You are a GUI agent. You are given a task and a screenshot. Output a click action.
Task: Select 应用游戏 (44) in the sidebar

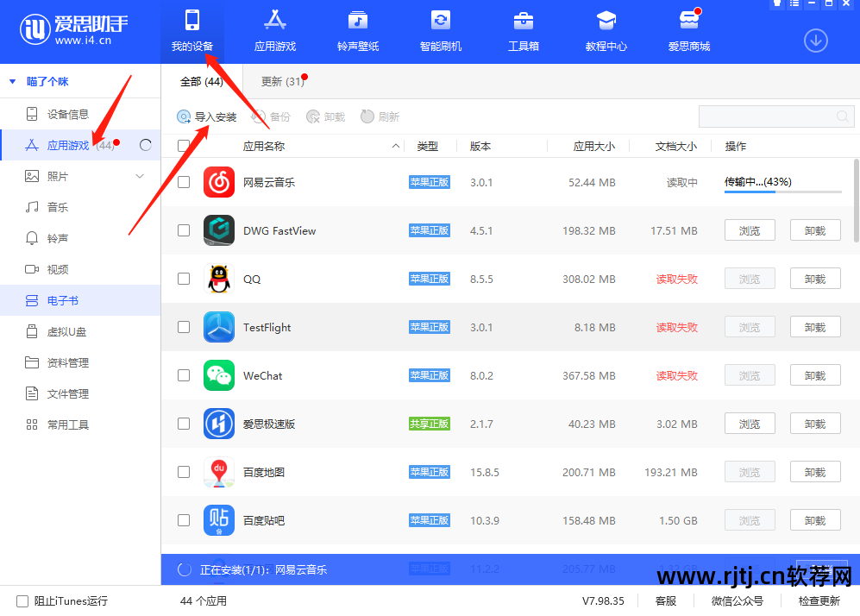80,145
